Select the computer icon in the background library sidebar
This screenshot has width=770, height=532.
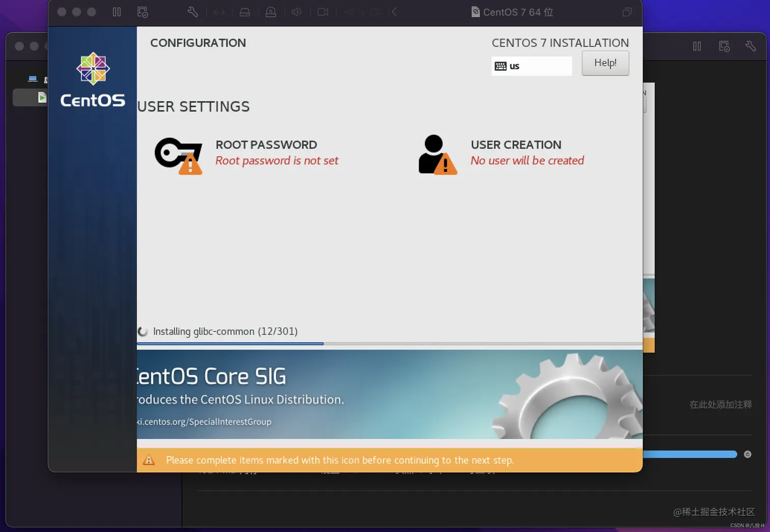tap(33, 79)
